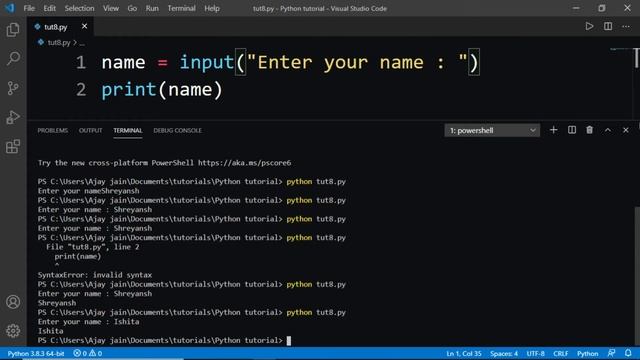Close the terminal panel

pos(626,130)
